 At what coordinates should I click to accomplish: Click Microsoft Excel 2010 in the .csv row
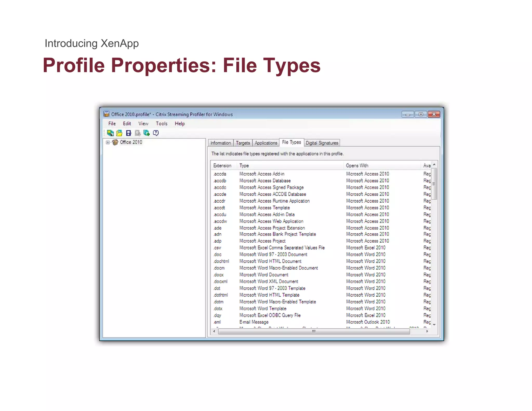click(x=366, y=248)
